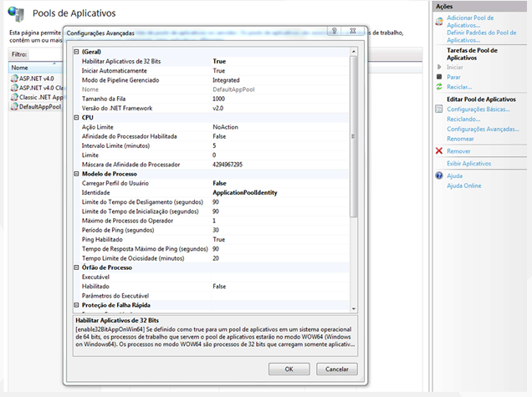This screenshot has height=397, width=532.
Task: Click OK in Configurações Avançadas dialog
Action: tap(289, 369)
